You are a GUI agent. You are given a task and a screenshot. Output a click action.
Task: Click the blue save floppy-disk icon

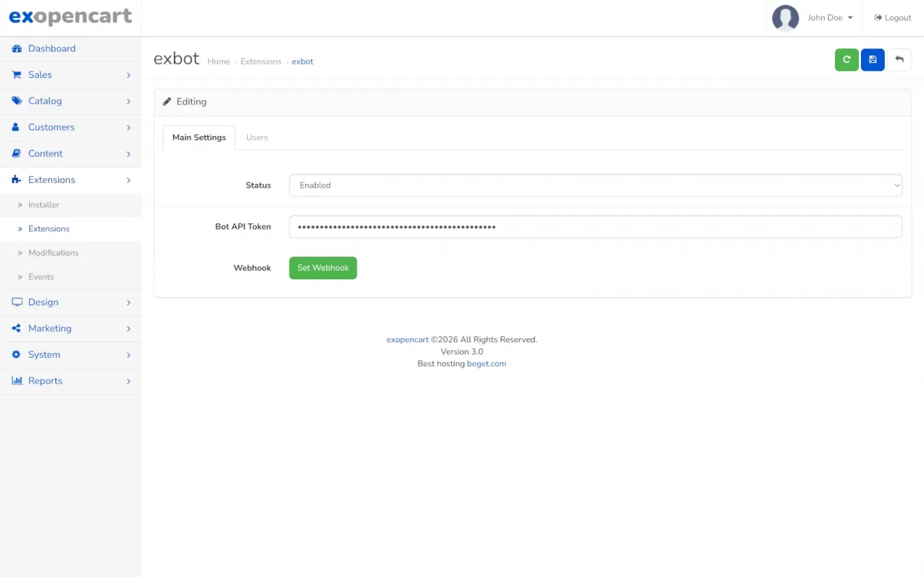(x=873, y=60)
